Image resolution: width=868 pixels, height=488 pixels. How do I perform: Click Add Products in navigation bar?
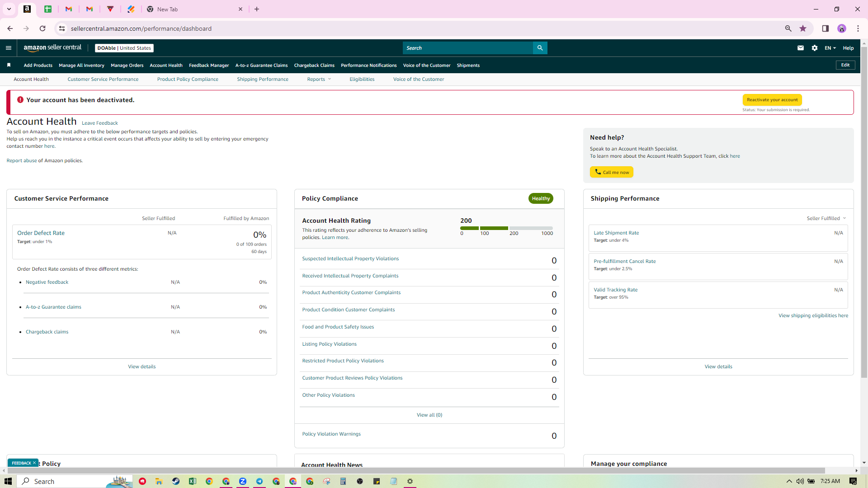coord(38,65)
